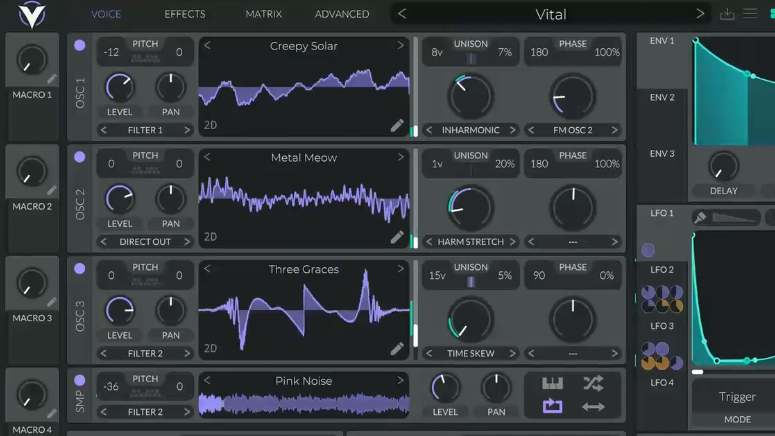Screen dimensions: 775x436
Task: Click the 2D label on OSC 1
Action: click(x=211, y=125)
